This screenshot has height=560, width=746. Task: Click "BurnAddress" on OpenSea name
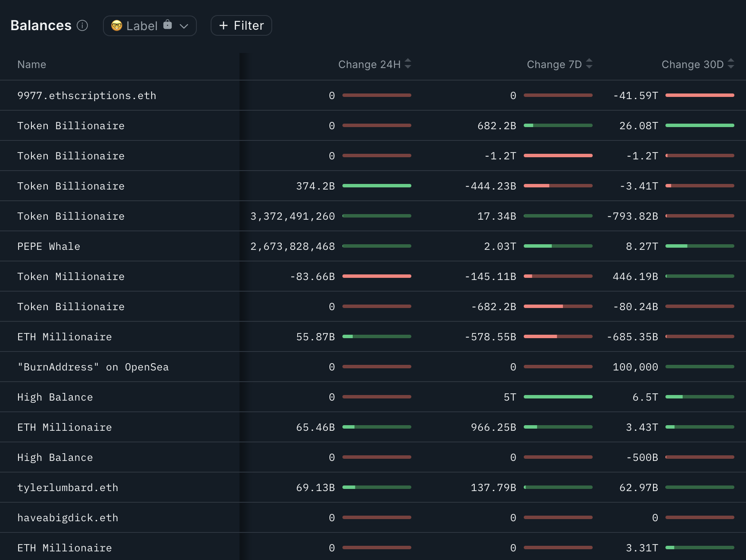[93, 367]
